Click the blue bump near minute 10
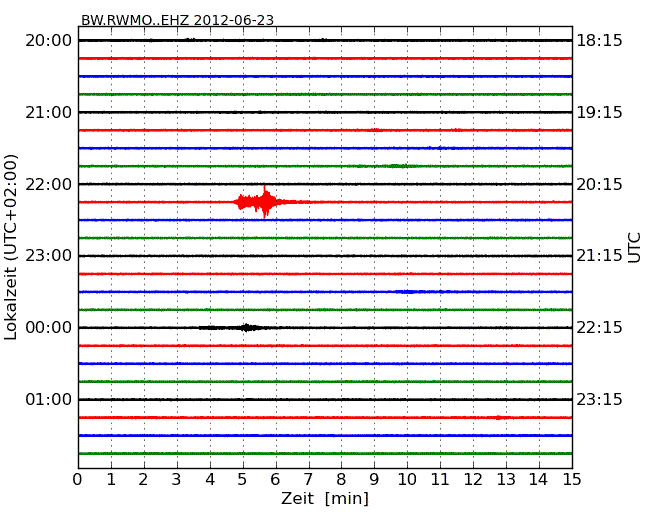This screenshot has height=520, width=650. coord(408,292)
